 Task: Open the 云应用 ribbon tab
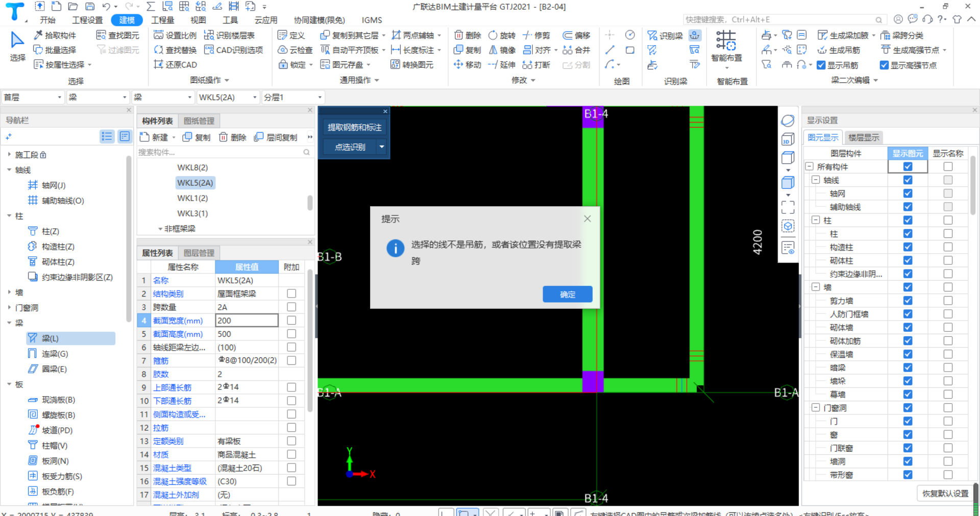[x=266, y=20]
